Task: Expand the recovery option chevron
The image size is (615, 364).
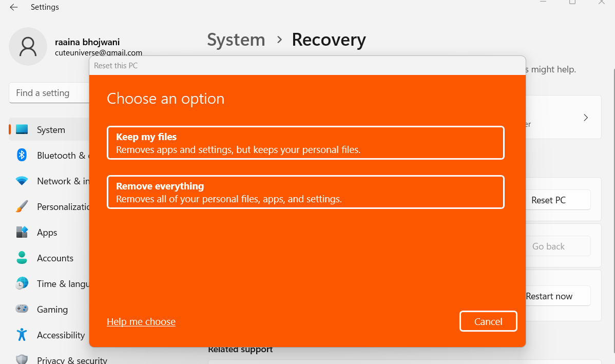Action: pos(586,118)
